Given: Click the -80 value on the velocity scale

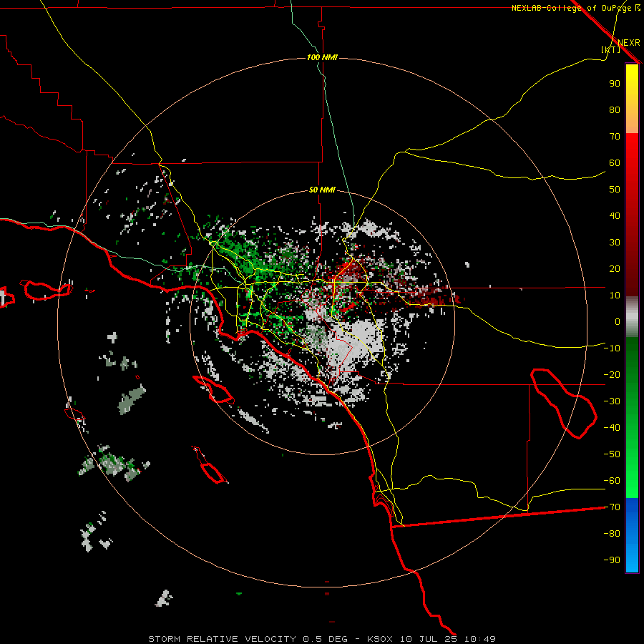Looking at the screenshot, I should click(612, 534).
